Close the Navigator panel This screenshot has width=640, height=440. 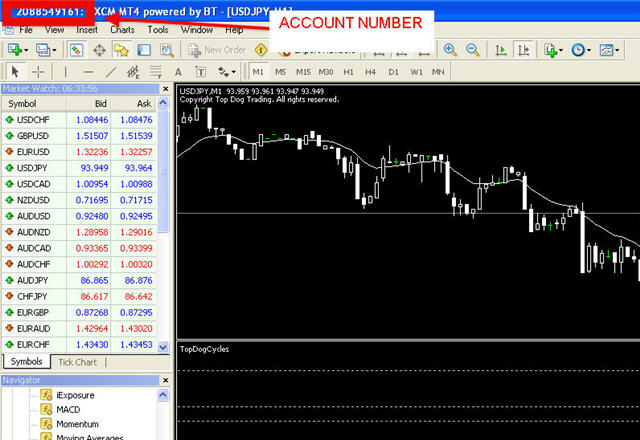165,380
